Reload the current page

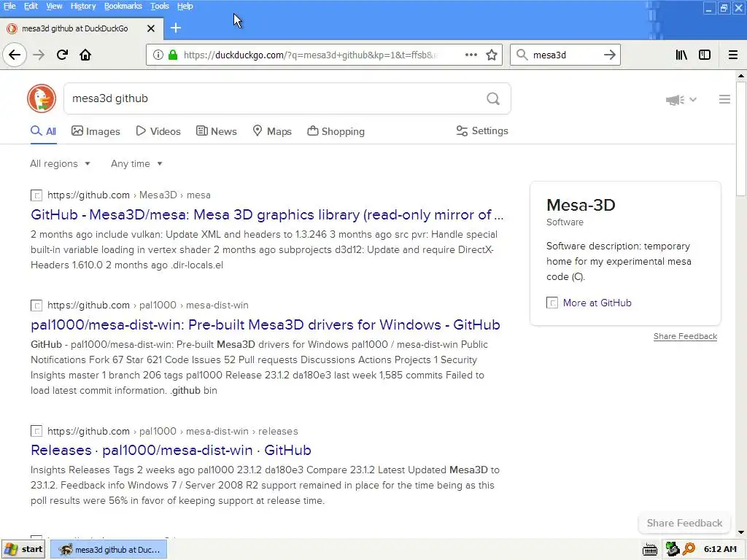pyautogui.click(x=62, y=55)
